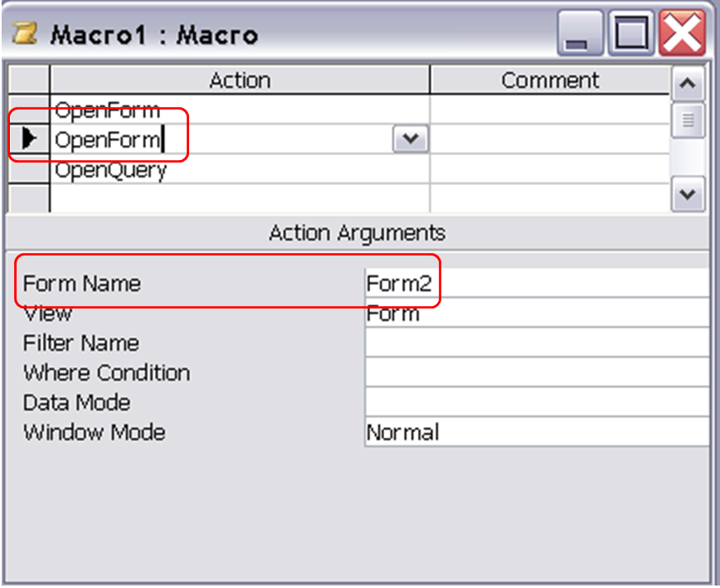The image size is (720, 588).
Task: Click the row selector arrow beside OpenForm
Action: 29,138
